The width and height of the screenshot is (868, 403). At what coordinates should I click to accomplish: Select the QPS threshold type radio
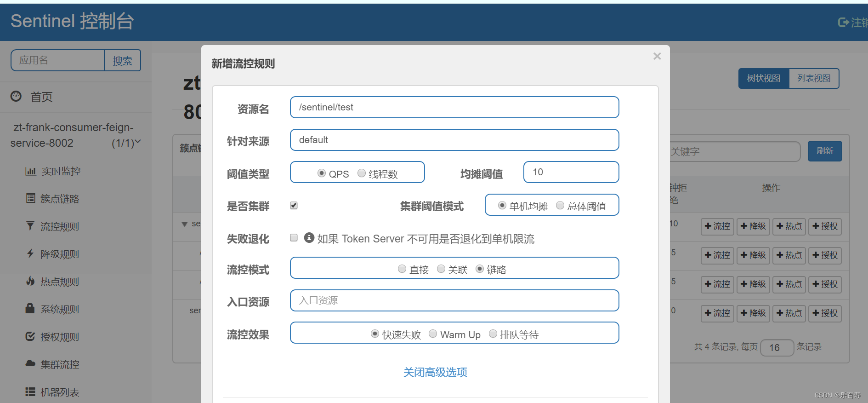click(x=322, y=173)
